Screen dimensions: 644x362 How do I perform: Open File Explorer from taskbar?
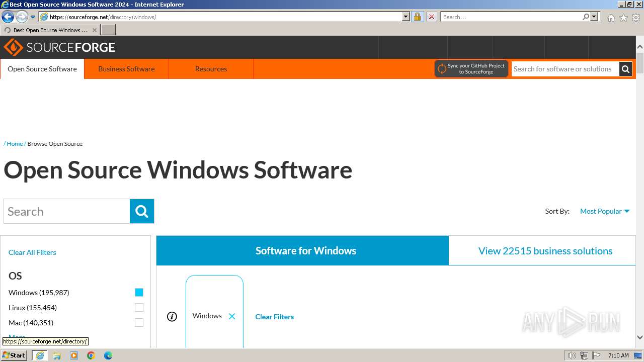[x=57, y=355]
